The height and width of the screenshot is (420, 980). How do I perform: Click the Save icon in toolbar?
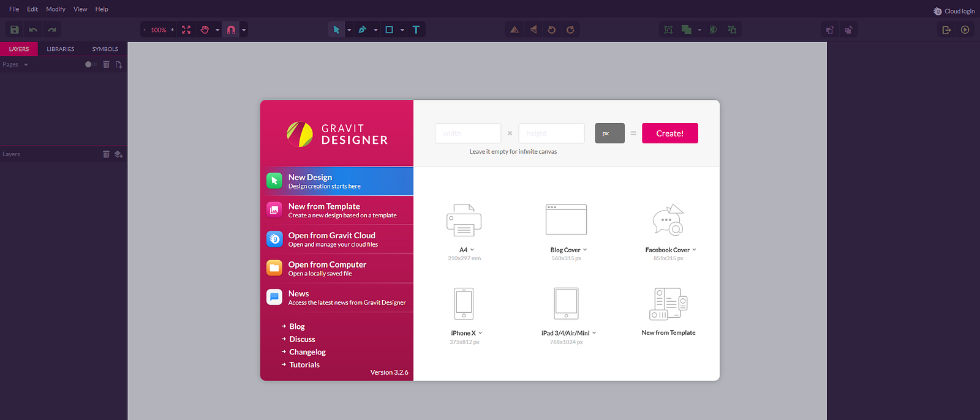(15, 29)
